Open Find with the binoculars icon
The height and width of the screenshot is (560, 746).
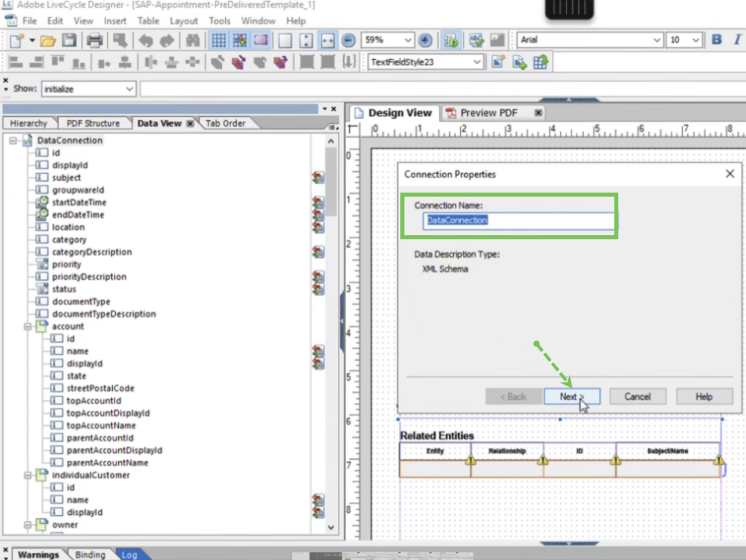click(192, 41)
